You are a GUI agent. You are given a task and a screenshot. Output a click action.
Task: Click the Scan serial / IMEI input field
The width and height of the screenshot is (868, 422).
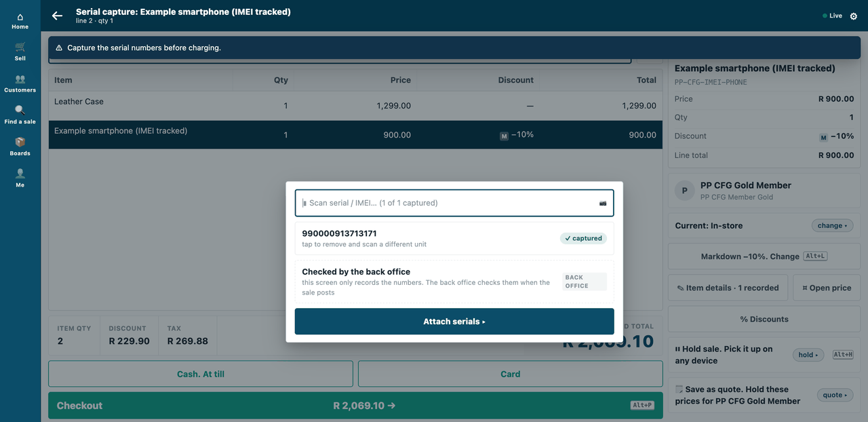coord(454,203)
